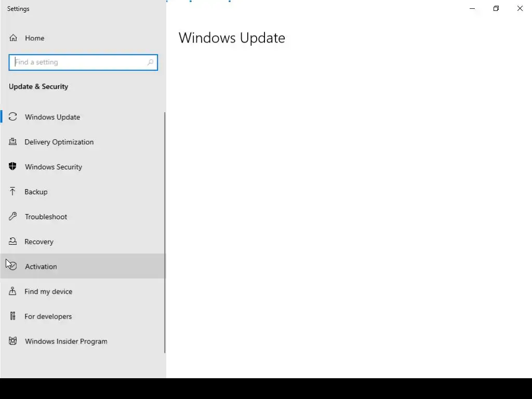Click the For developers tools icon
532x399 pixels.
(12, 316)
